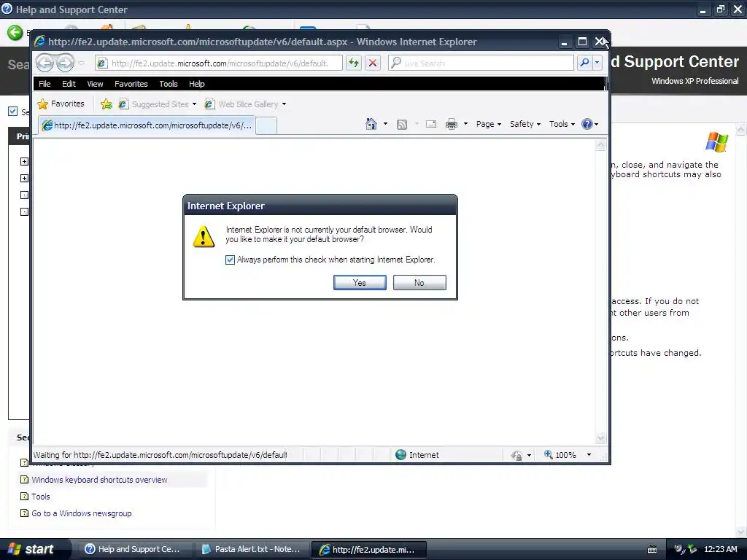Viewport: 747px width, 560px height.
Task: Click the green Back arrow in Help Center
Action: [15, 32]
